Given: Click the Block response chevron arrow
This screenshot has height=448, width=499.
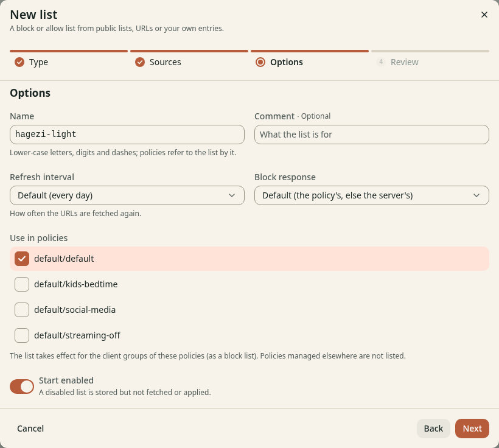Looking at the screenshot, I should [x=476, y=195].
